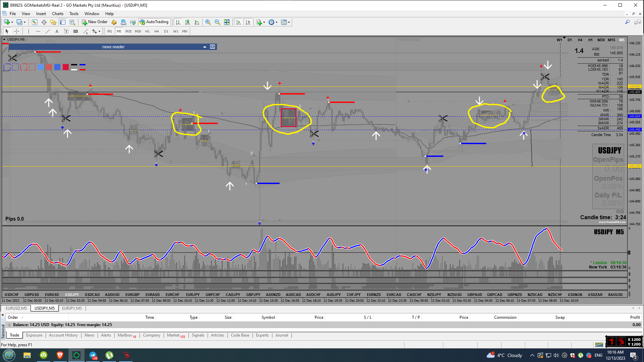Open Telegram from the taskbar

[x=93, y=355]
